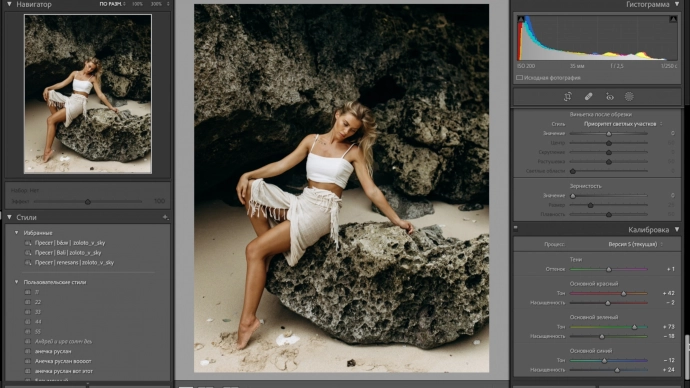Select the Spot Removal healing tool
Image resolution: width=690 pixels, height=388 pixels.
pos(588,96)
